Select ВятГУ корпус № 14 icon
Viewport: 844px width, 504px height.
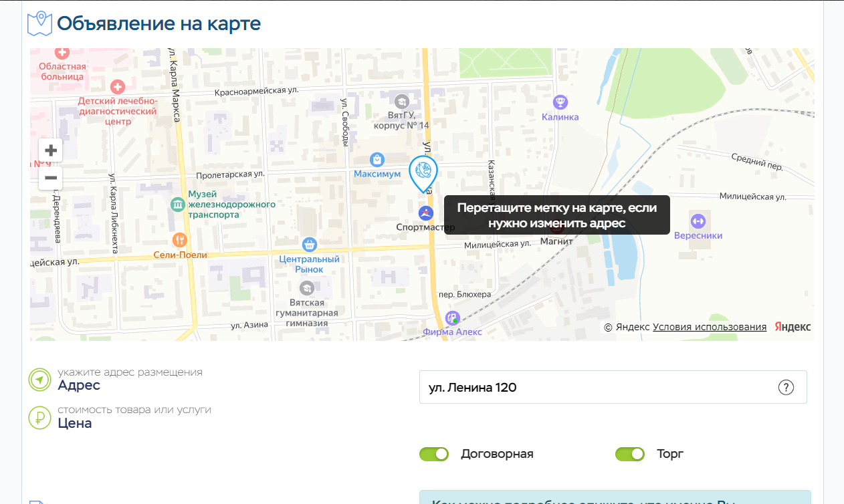[x=401, y=102]
